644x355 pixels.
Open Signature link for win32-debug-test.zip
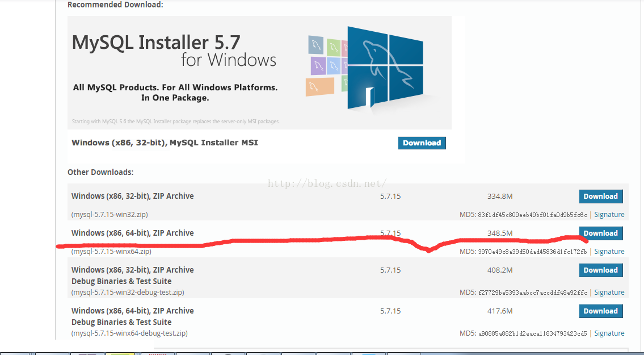click(609, 292)
